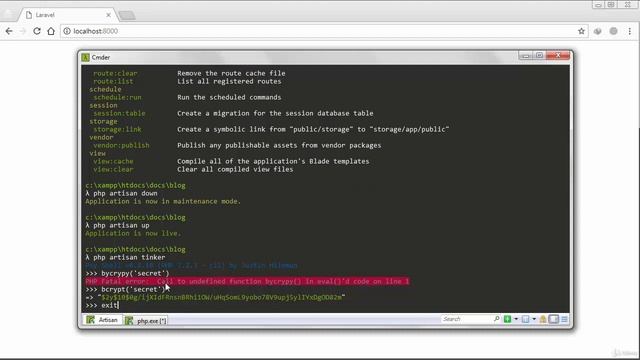This screenshot has width=640, height=360.
Task: Click the red PHP Fatal error line
Action: [x=247, y=281]
